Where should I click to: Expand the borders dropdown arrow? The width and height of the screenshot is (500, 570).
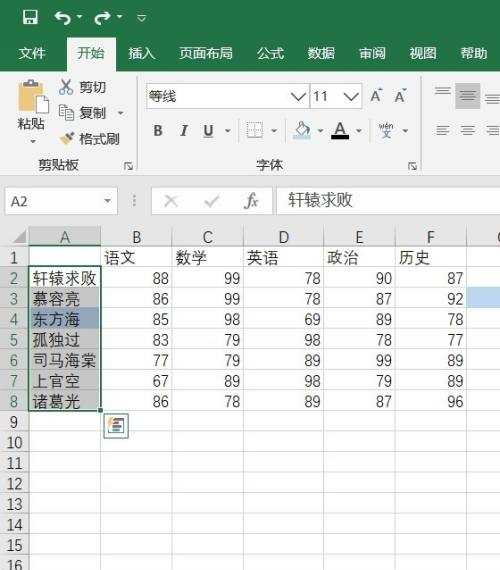click(x=275, y=131)
